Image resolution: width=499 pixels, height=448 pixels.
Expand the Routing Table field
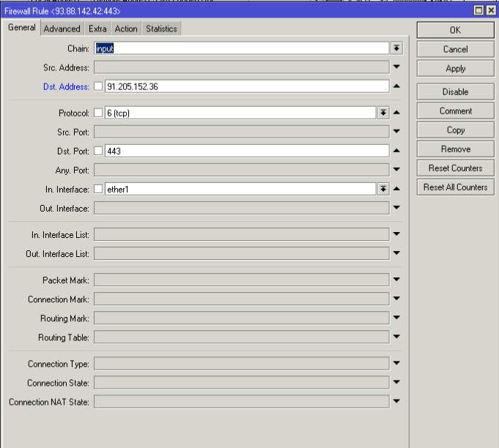[396, 337]
